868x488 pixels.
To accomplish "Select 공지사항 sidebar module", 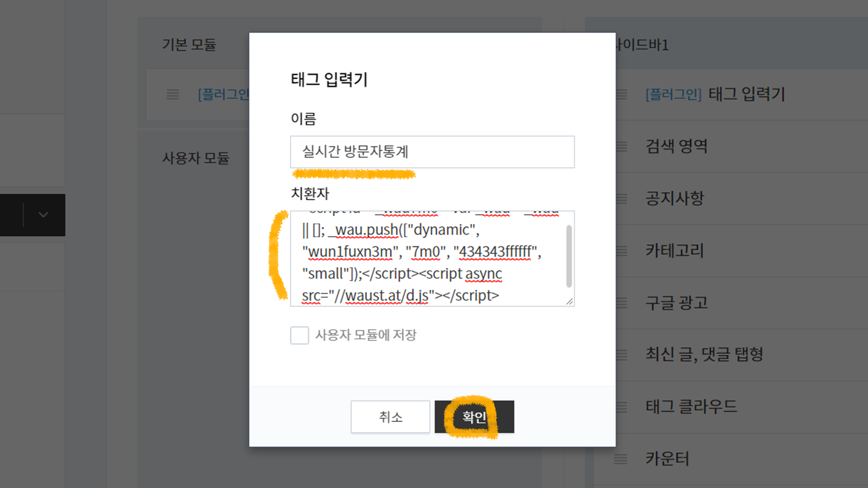I will (x=675, y=198).
